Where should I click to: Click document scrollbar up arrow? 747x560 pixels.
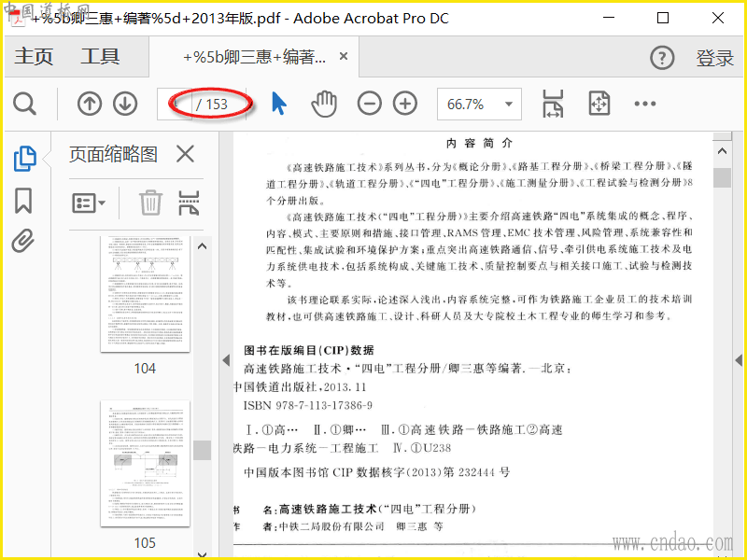click(722, 151)
